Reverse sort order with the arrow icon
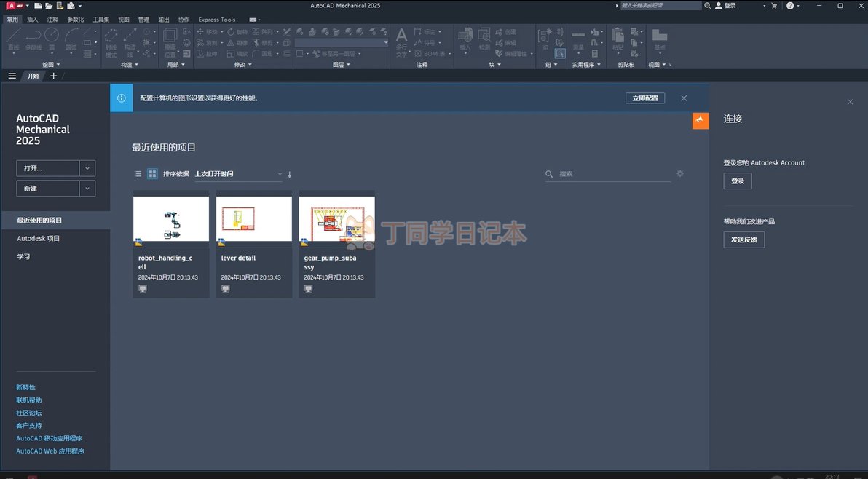This screenshot has width=868, height=479. 290,175
